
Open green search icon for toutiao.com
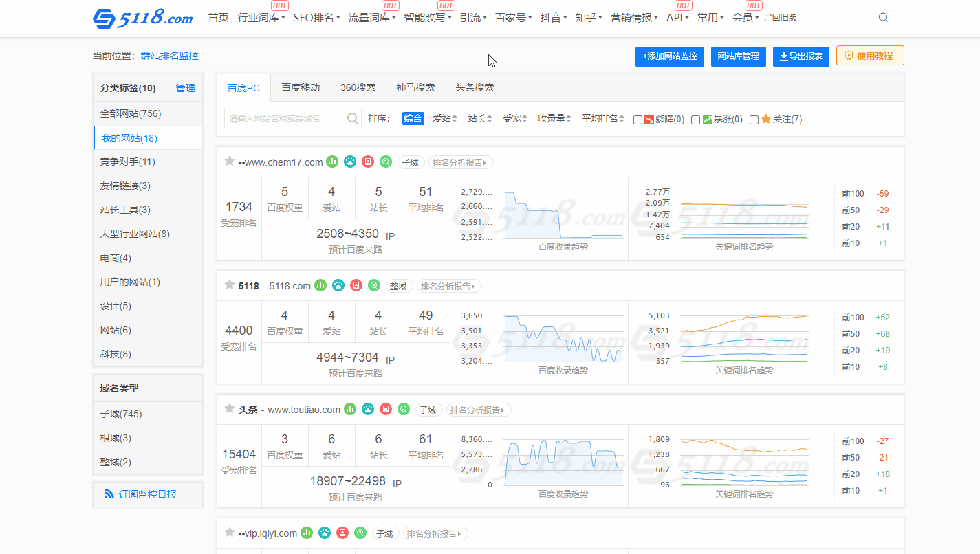point(404,409)
